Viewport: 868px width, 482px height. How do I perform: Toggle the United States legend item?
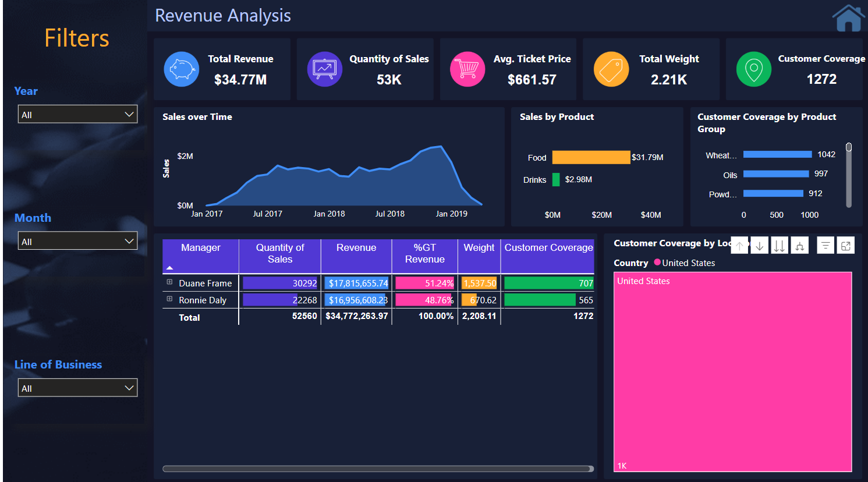[688, 263]
